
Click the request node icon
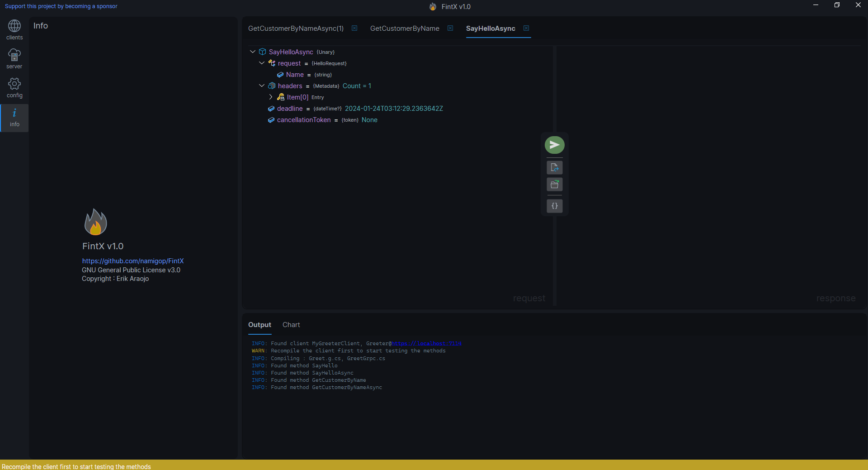(x=272, y=63)
